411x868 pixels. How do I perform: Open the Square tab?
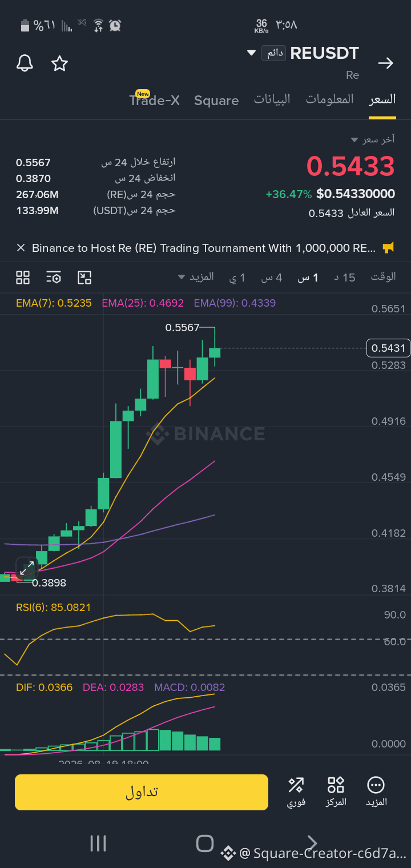(216, 101)
